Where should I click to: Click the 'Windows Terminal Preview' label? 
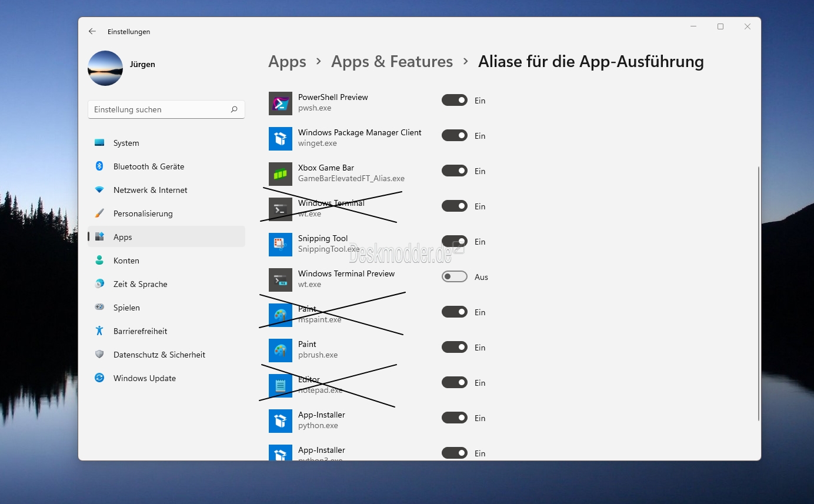[x=346, y=273]
